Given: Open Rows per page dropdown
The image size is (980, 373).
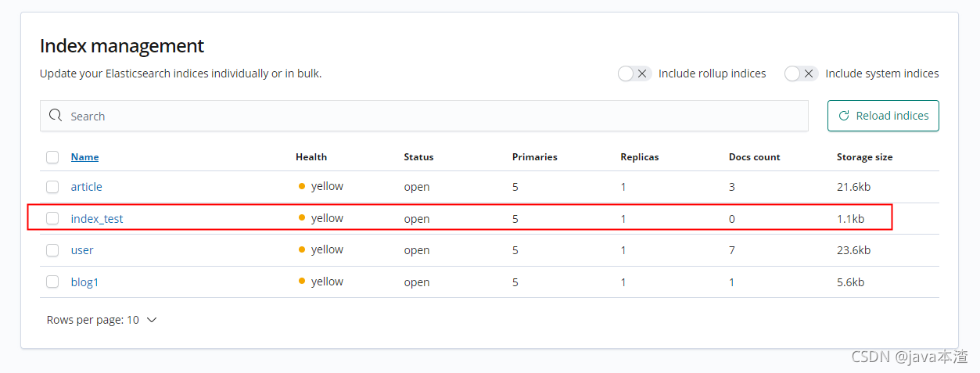Looking at the screenshot, I should (102, 320).
